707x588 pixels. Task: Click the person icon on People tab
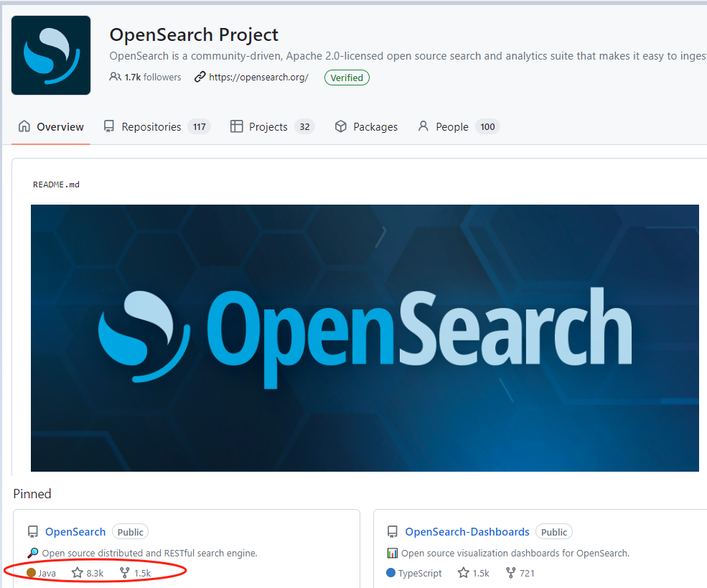(x=423, y=126)
